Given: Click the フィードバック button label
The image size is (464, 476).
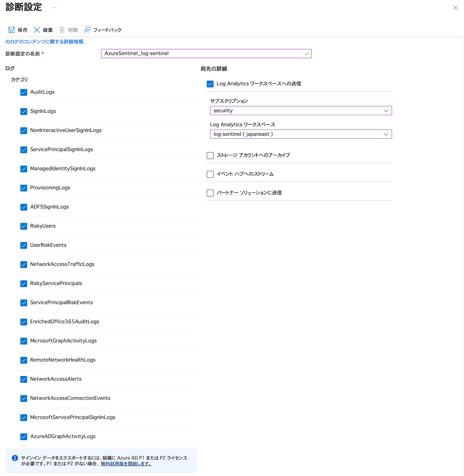Looking at the screenshot, I should 107,30.
